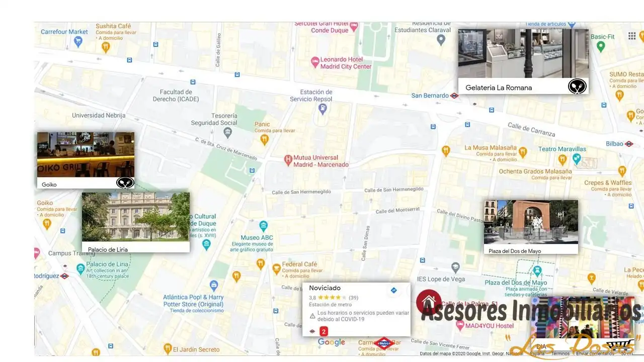Select the Mutua Universal hospital H pin
Screen dimensions: 644x362
click(x=288, y=160)
